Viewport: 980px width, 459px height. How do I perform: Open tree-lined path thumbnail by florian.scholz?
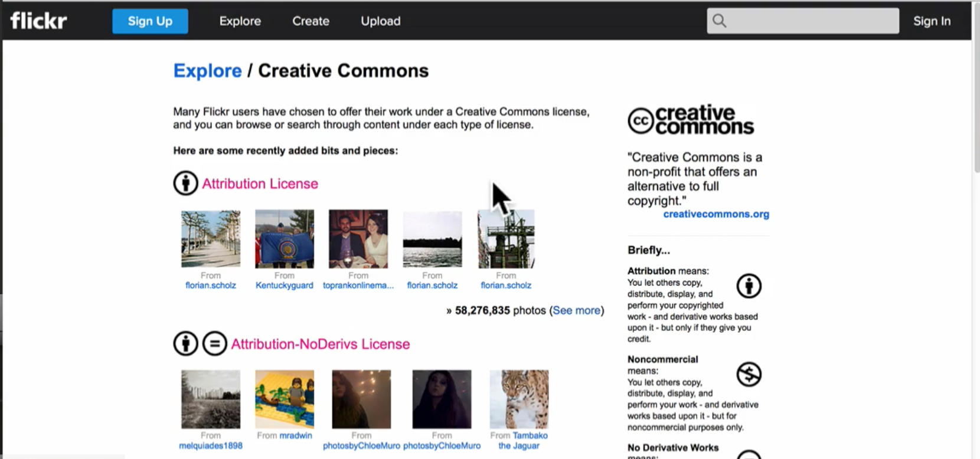(211, 239)
